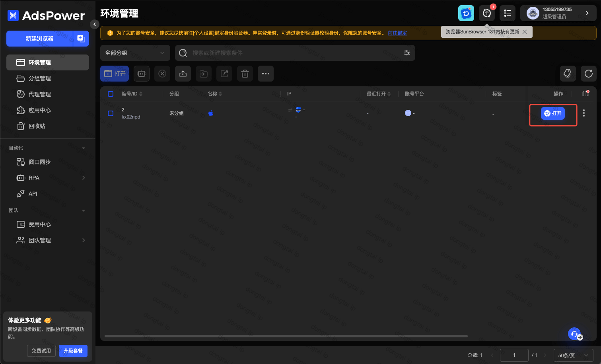Screen dimensions: 601x364
Task: Click the trash delete icon in toolbar
Action: (245, 74)
